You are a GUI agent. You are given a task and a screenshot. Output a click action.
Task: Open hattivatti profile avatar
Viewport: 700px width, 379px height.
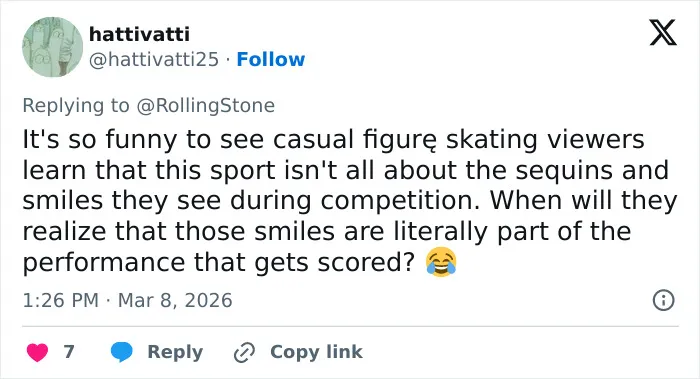click(x=53, y=47)
